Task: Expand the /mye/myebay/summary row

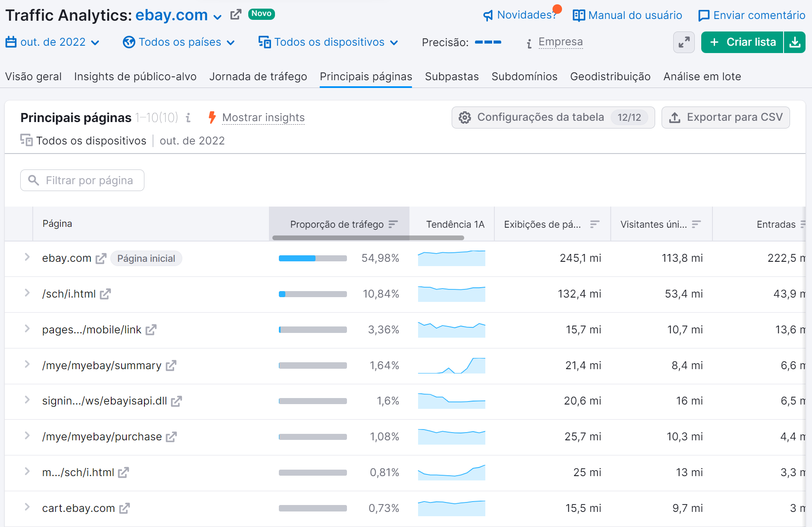Action: 27,364
